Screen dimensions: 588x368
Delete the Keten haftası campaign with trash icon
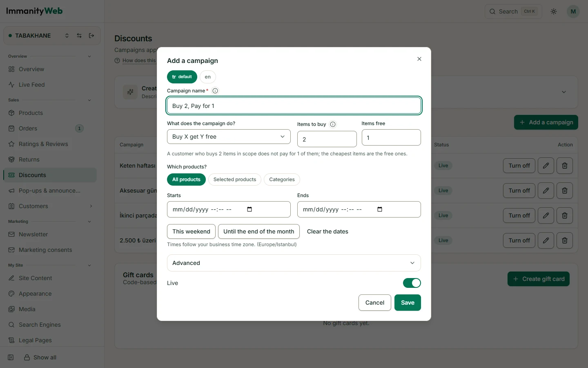tap(565, 166)
